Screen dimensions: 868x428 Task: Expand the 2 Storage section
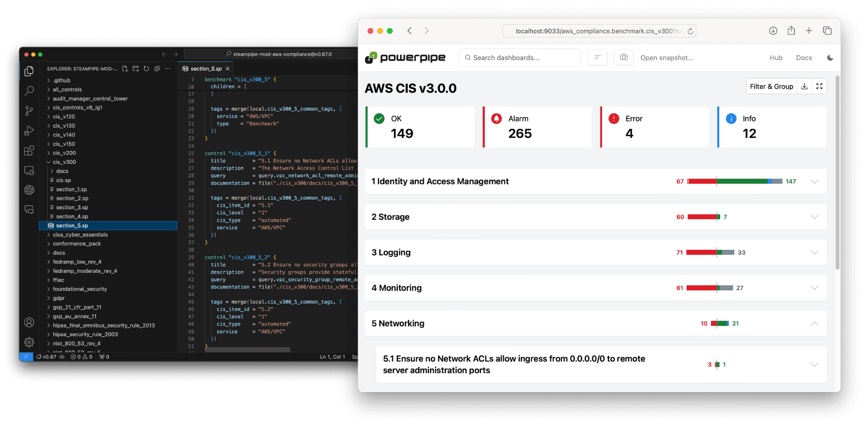pos(814,217)
